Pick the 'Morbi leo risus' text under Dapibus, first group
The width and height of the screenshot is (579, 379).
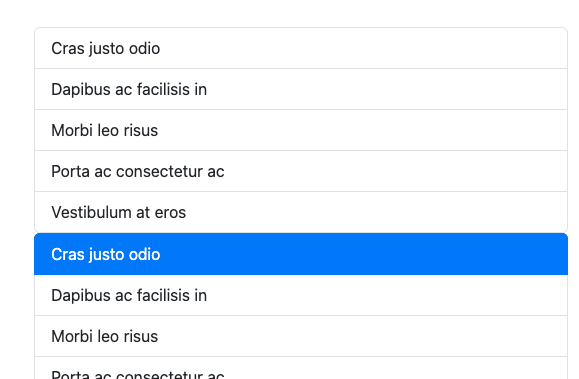105,130
